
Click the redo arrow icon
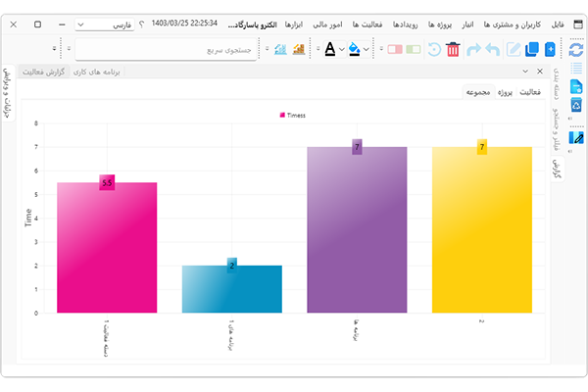pos(475,48)
